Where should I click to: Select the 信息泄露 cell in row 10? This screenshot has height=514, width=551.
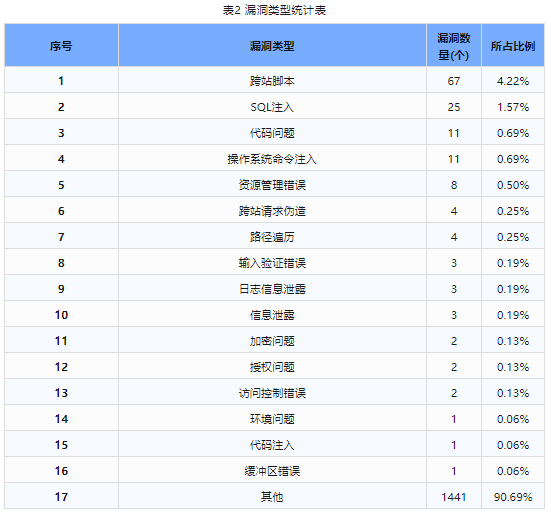(272, 315)
